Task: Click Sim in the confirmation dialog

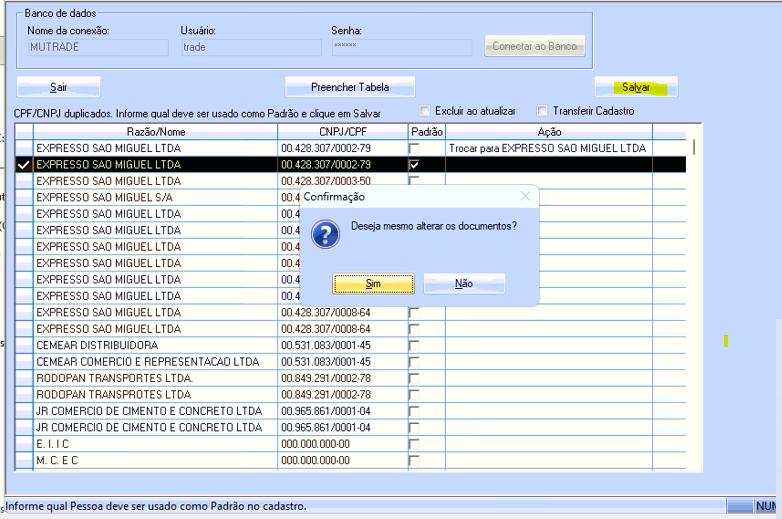Action: [x=373, y=284]
